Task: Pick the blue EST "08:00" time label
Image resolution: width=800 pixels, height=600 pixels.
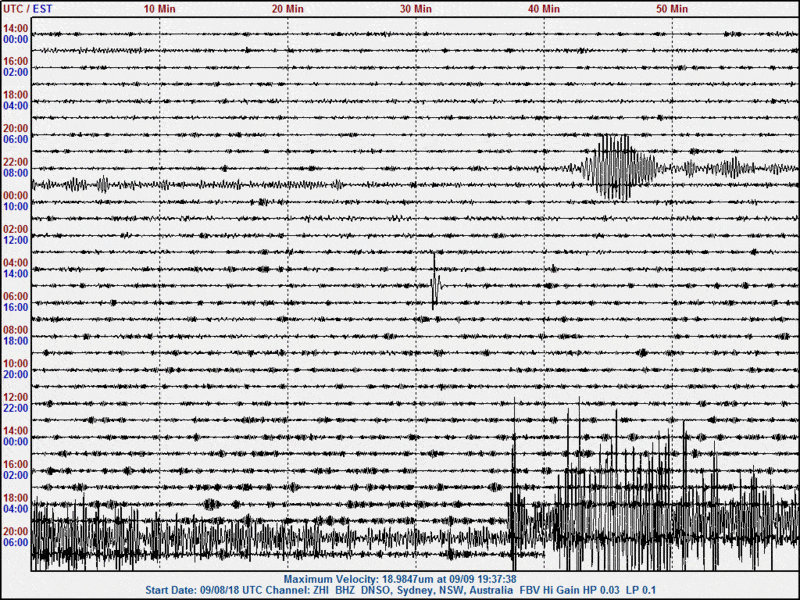Action: coord(16,173)
